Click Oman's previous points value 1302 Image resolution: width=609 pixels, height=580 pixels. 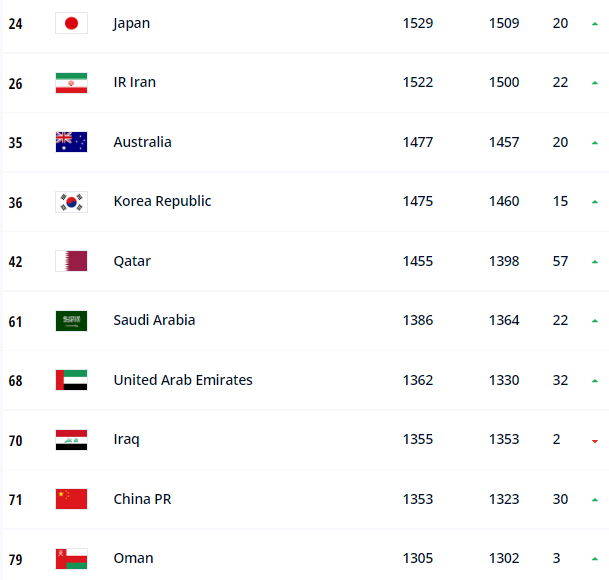[x=504, y=558]
